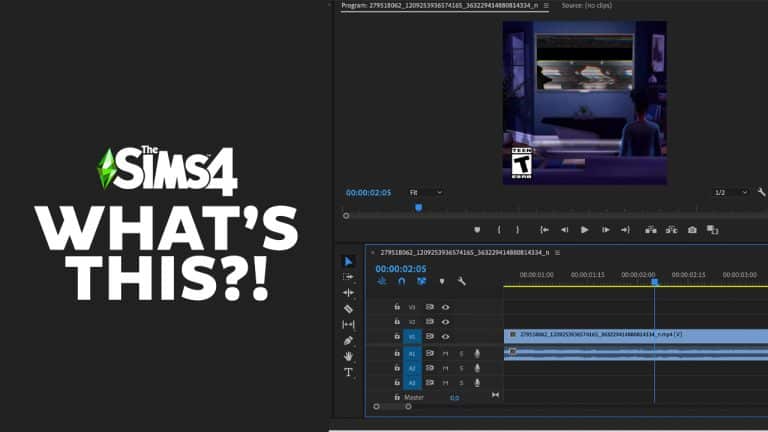Mute audio track A1
The height and width of the screenshot is (432, 768).
(x=445, y=353)
